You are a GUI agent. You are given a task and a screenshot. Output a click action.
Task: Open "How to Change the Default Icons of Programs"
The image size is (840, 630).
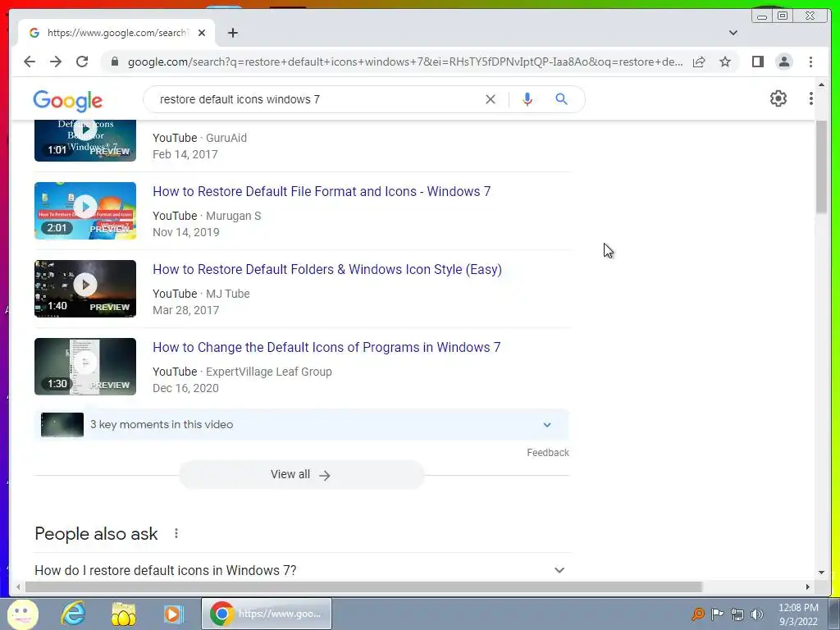(326, 347)
